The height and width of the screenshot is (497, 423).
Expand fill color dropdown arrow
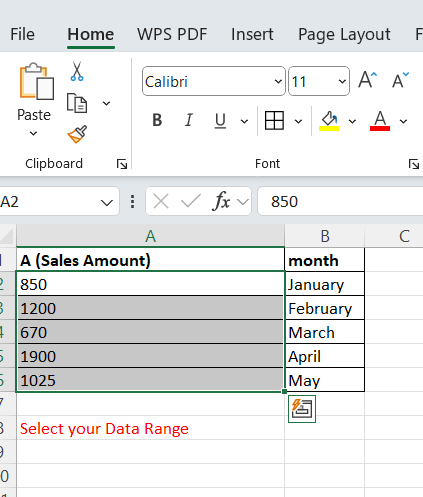tap(352, 121)
